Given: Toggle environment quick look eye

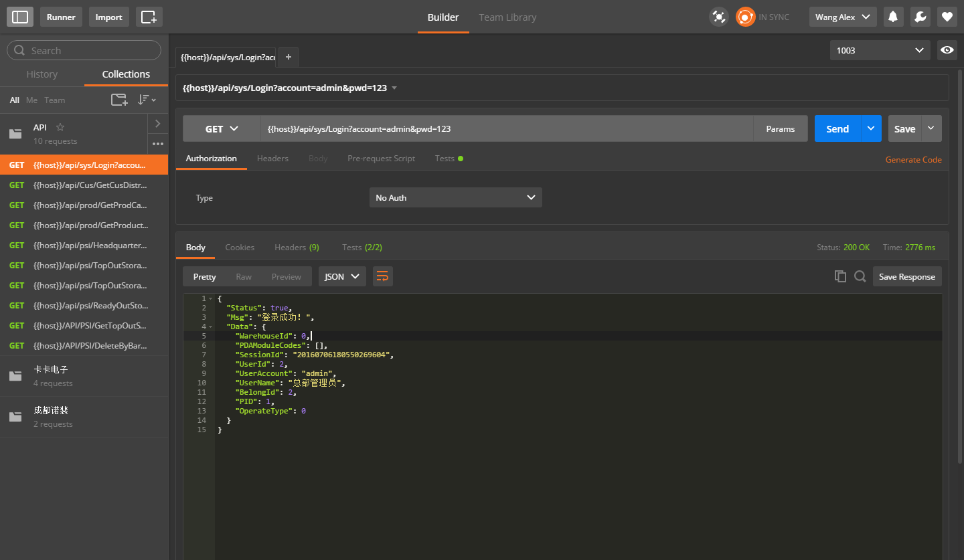Looking at the screenshot, I should coord(947,50).
